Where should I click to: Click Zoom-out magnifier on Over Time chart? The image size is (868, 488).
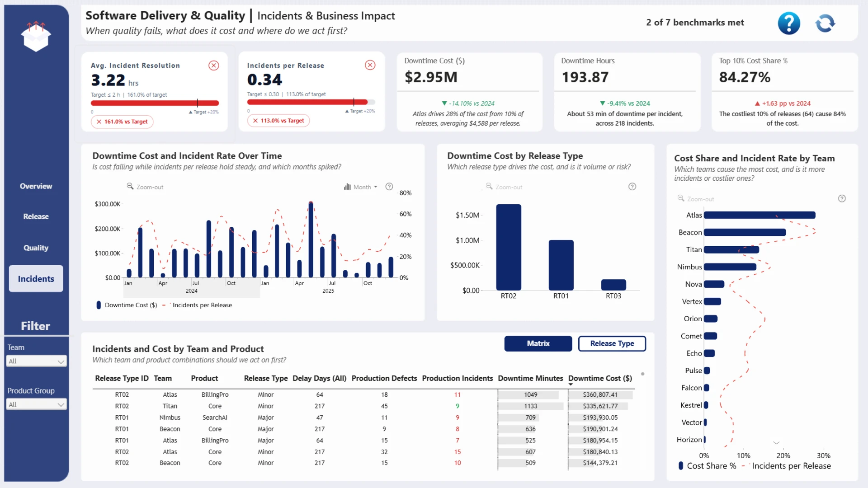pyautogui.click(x=130, y=186)
